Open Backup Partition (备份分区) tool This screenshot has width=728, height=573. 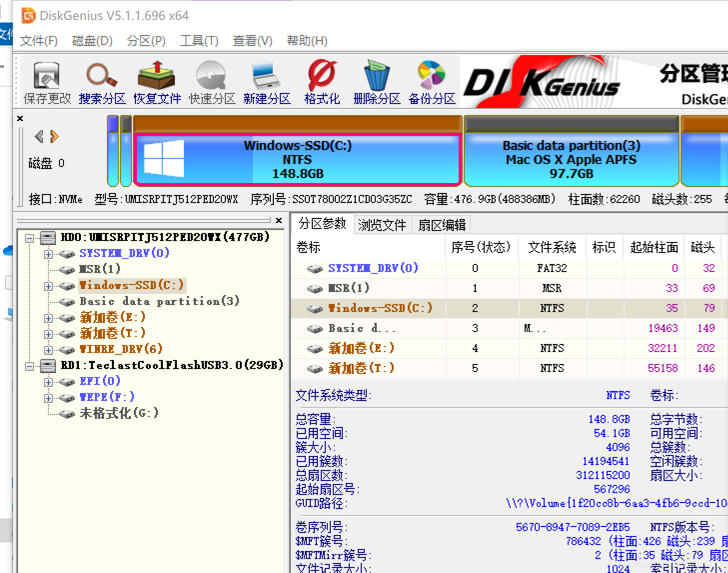432,83
